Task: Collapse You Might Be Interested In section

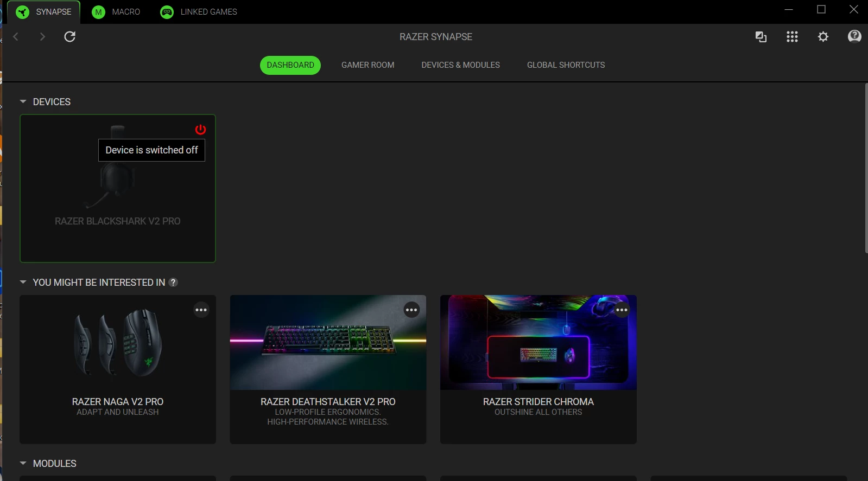Action: point(23,282)
